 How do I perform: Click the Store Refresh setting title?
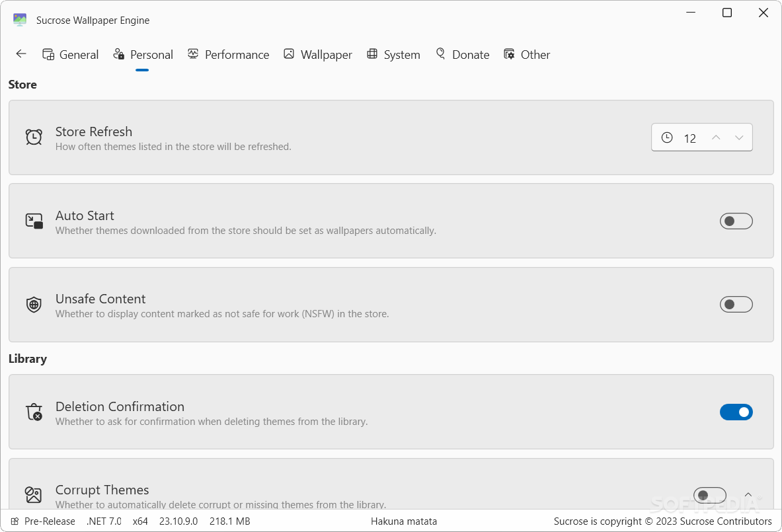tap(94, 132)
